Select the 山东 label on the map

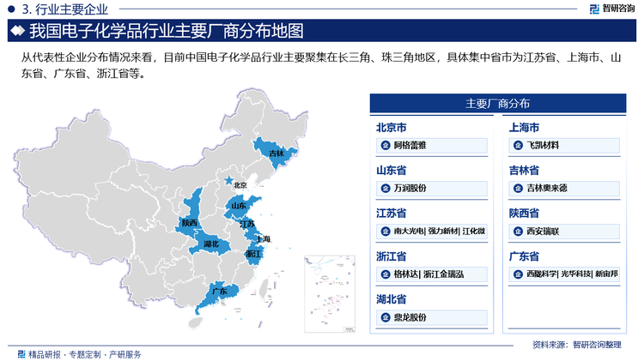coord(239,206)
